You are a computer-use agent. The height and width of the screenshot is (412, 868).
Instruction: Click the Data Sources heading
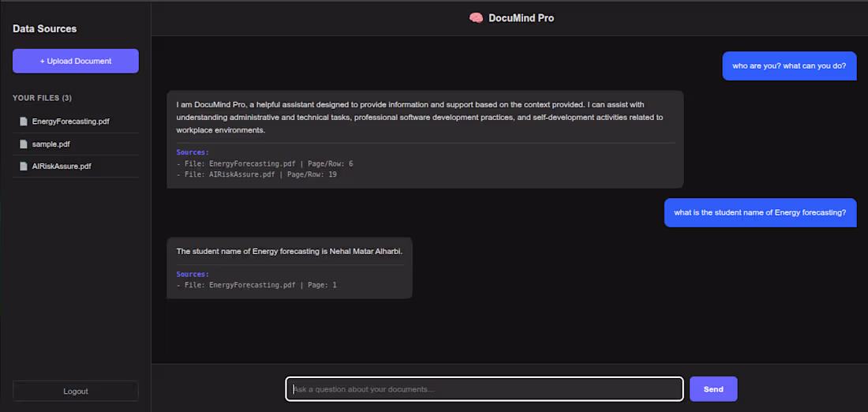point(45,28)
